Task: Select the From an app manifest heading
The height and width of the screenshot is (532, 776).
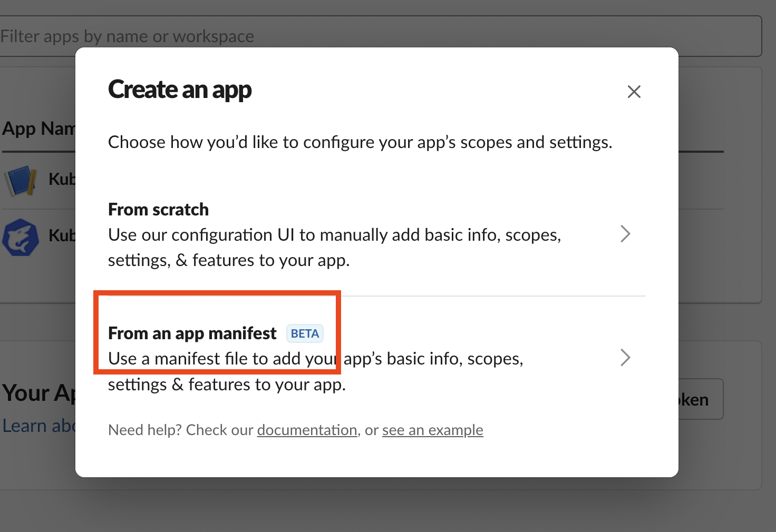Action: point(192,333)
